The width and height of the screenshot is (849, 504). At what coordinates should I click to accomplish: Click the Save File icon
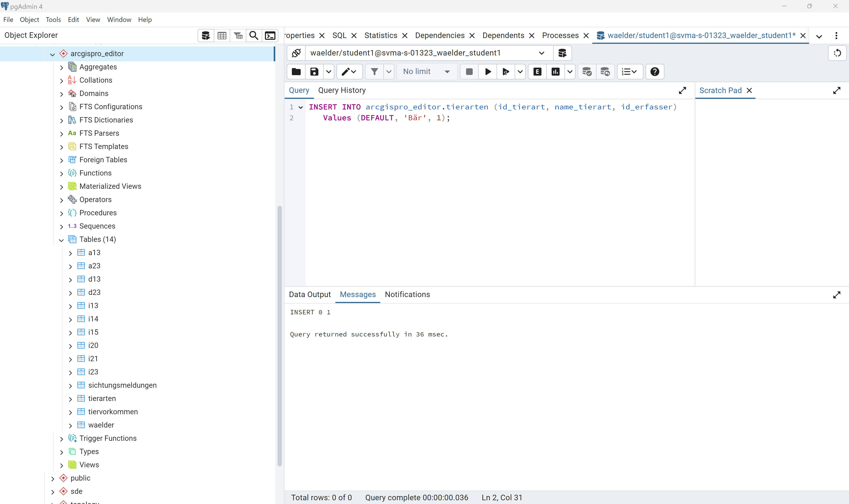(x=314, y=72)
